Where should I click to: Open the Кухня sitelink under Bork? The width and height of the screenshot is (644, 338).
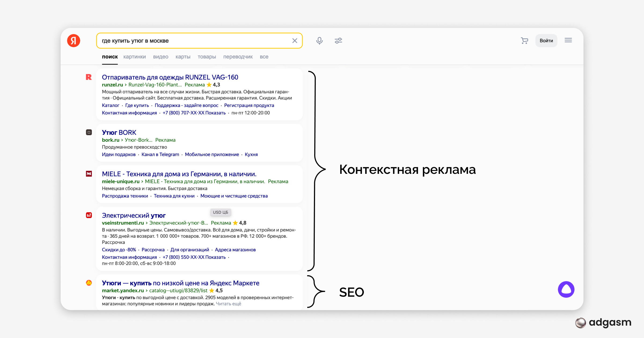coord(251,155)
